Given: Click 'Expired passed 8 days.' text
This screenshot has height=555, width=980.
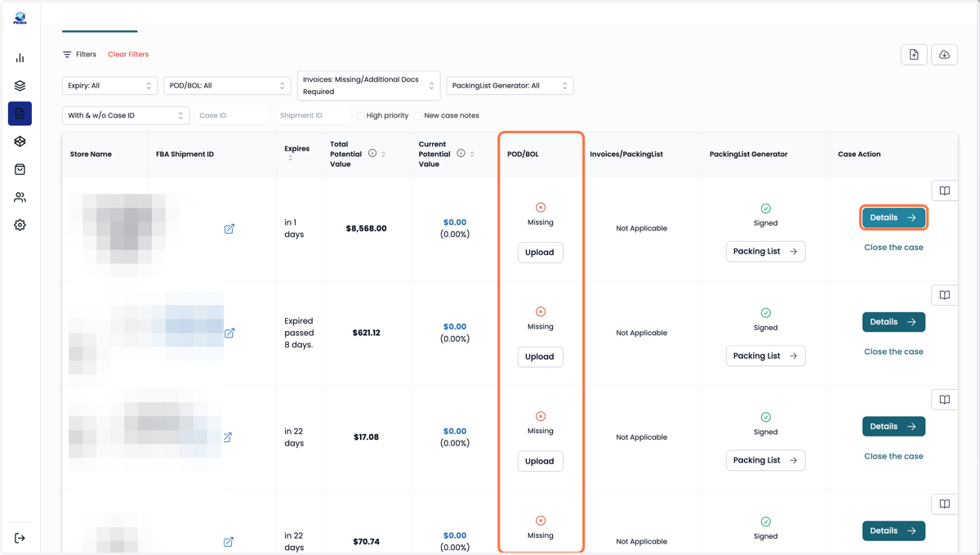Looking at the screenshot, I should point(299,333).
